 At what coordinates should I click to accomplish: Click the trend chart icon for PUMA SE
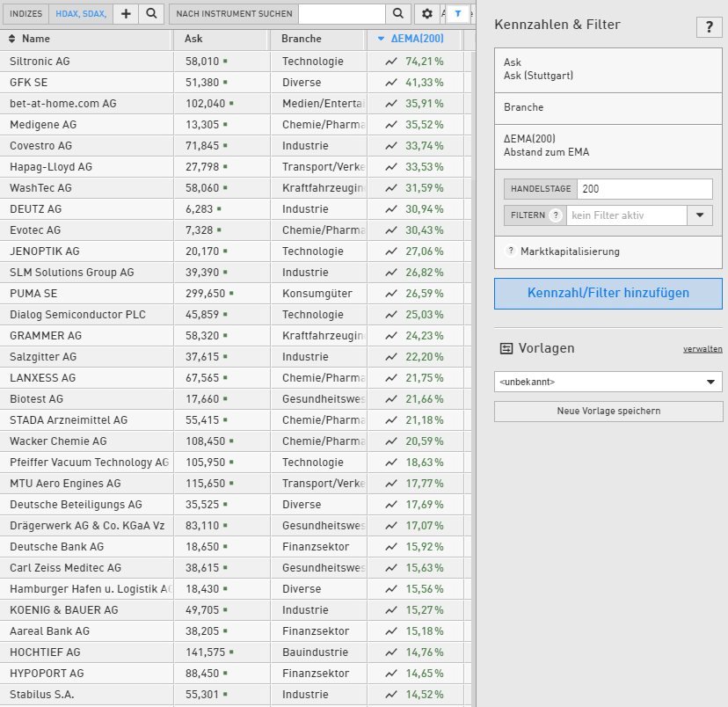click(391, 294)
